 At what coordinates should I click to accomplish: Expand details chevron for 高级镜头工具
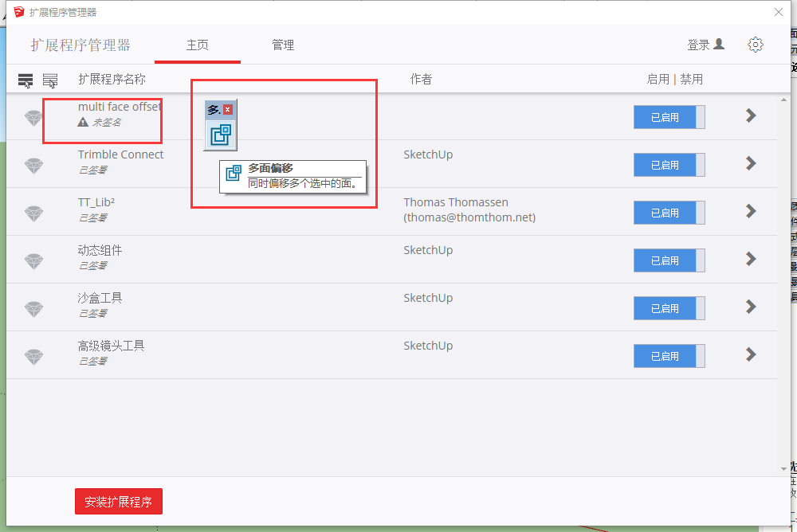[751, 354]
